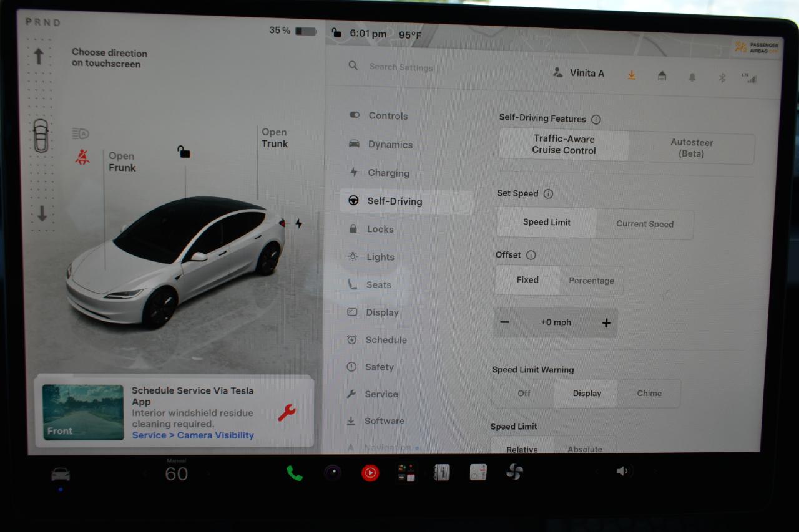Viewport: 799px width, 532px height.
Task: Increase offset with plus button
Action: pos(606,323)
